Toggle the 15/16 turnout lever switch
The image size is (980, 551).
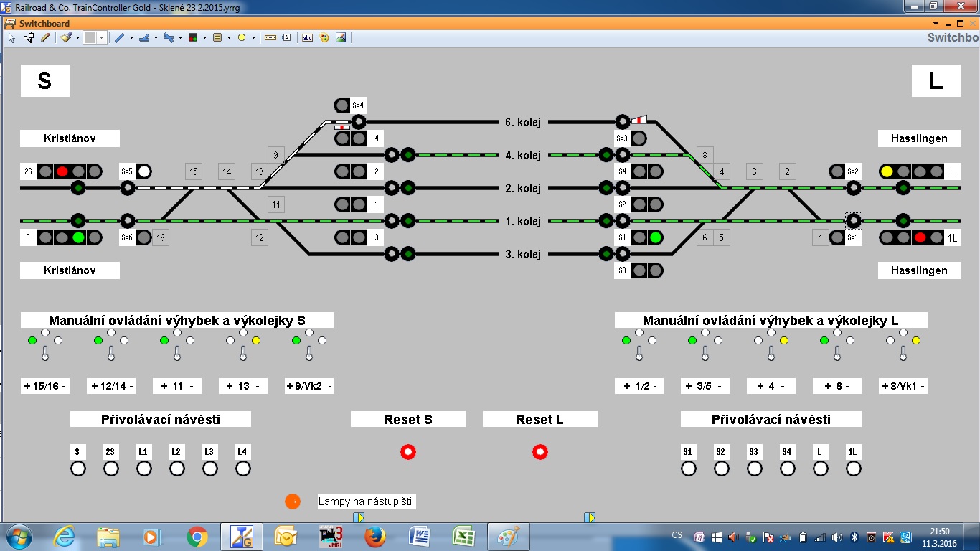coord(45,353)
